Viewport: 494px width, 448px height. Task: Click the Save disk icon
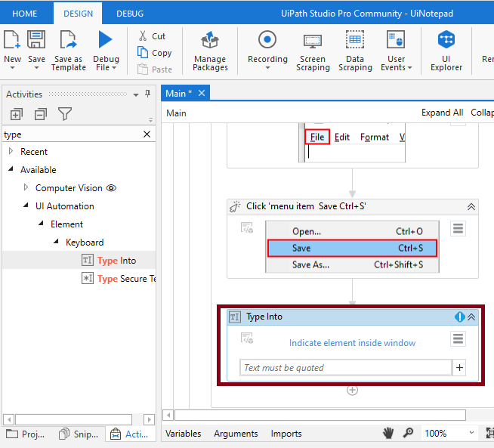(x=36, y=40)
